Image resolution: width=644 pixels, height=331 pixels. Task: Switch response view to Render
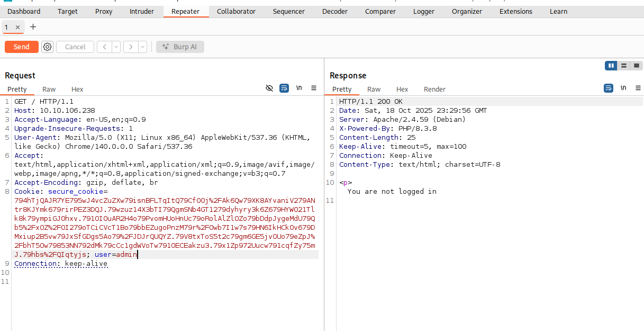click(434, 89)
